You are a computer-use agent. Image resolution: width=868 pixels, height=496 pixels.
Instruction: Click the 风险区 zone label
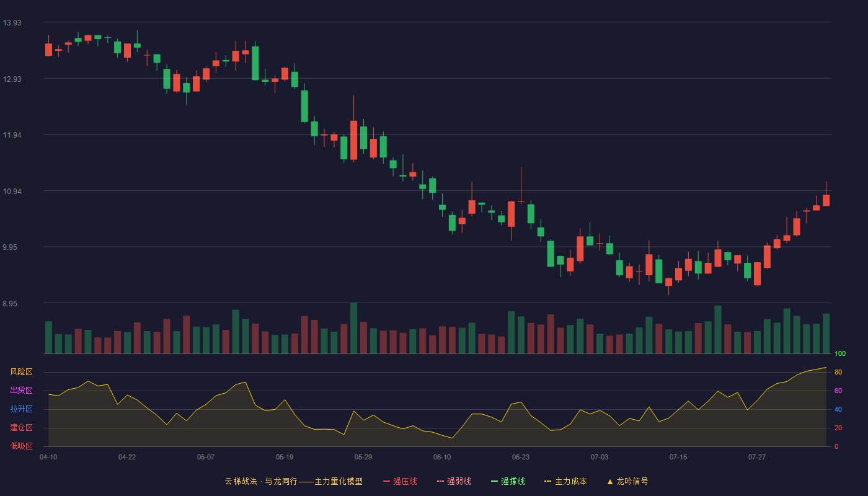click(21, 372)
